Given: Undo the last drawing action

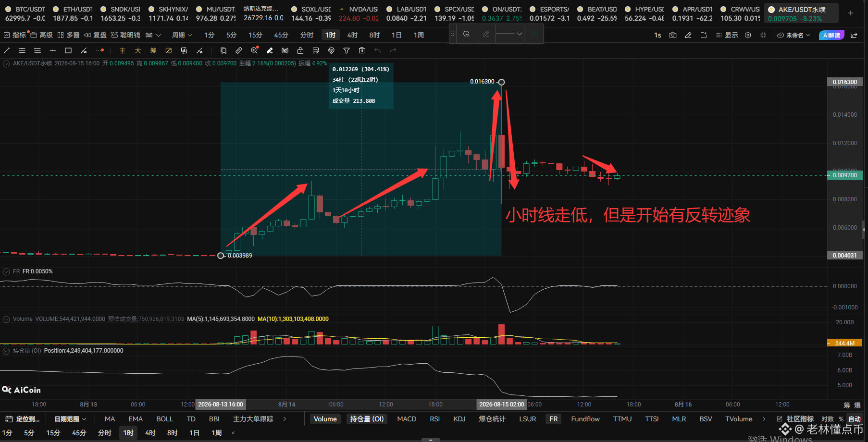Looking at the screenshot, I should (377, 50).
